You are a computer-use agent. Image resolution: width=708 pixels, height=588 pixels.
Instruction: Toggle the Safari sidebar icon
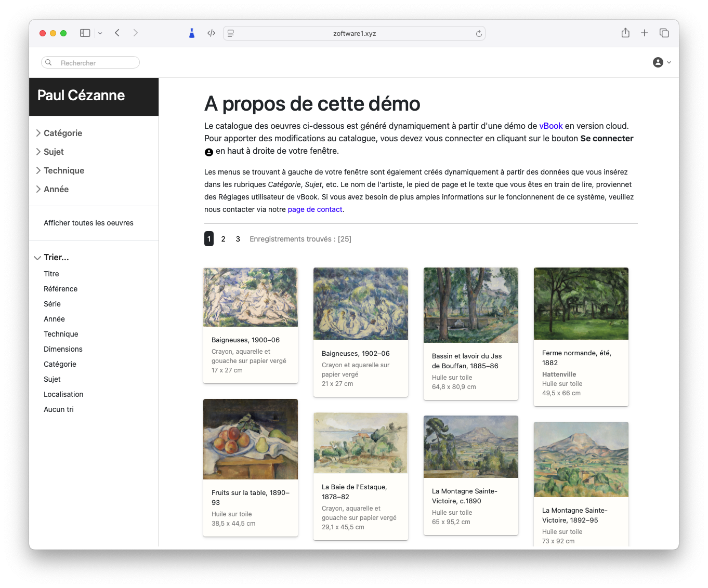click(84, 33)
